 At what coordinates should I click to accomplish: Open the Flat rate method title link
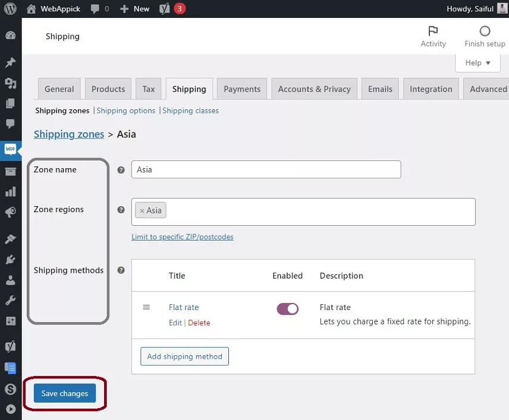tap(184, 307)
